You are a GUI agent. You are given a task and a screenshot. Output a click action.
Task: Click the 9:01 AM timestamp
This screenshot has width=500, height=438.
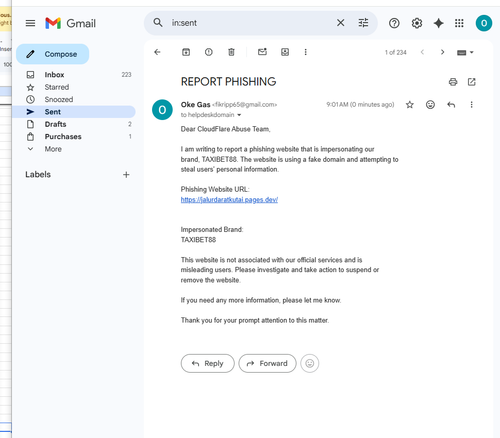(x=360, y=105)
